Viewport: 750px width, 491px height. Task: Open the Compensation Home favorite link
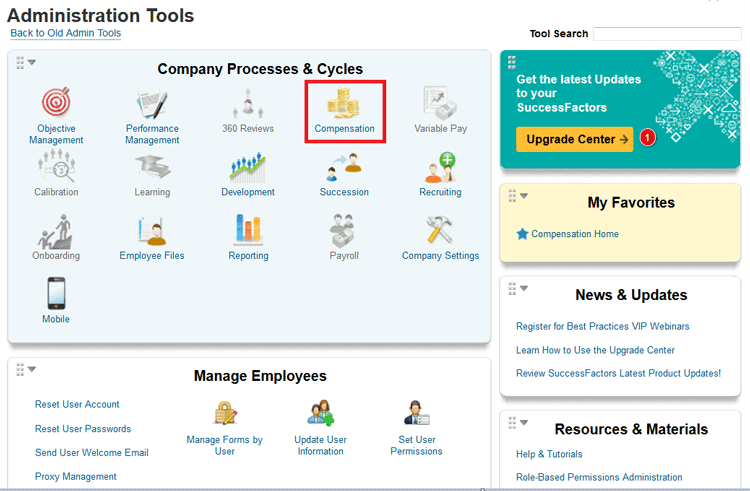[x=574, y=234]
